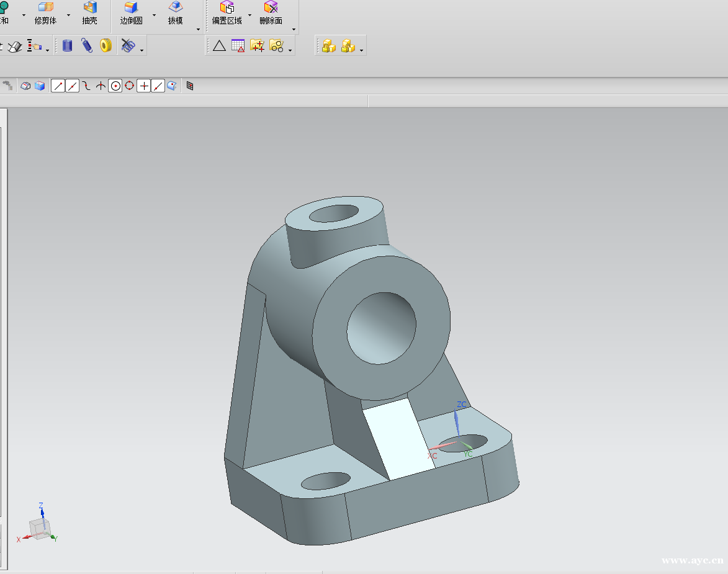Screen dimensions: 728x574
Task: Toggle the Midpoint snap option
Action: tap(73, 86)
